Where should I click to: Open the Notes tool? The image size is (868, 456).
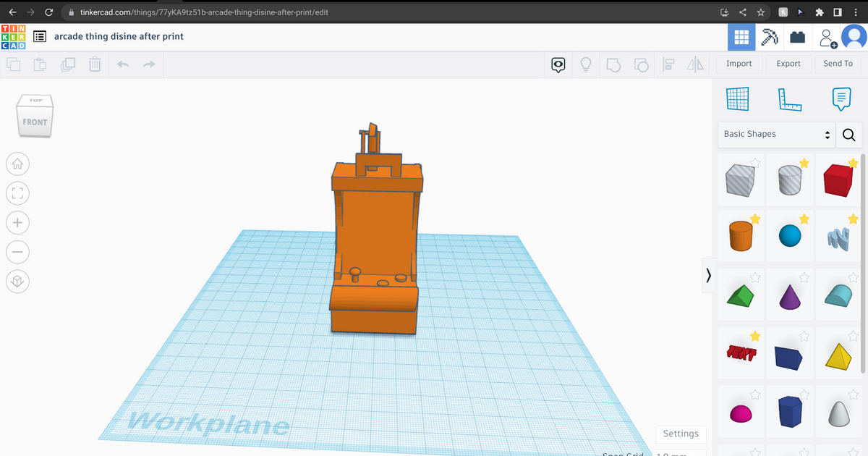point(841,99)
